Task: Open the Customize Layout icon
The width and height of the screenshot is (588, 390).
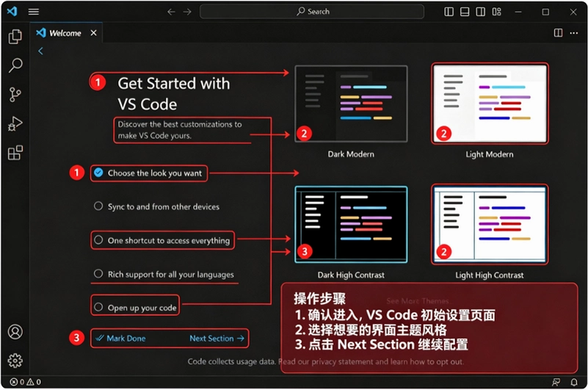Action: (496, 12)
